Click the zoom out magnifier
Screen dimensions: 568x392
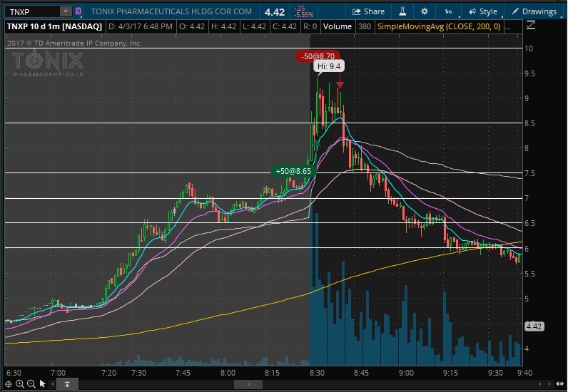pyautogui.click(x=31, y=384)
